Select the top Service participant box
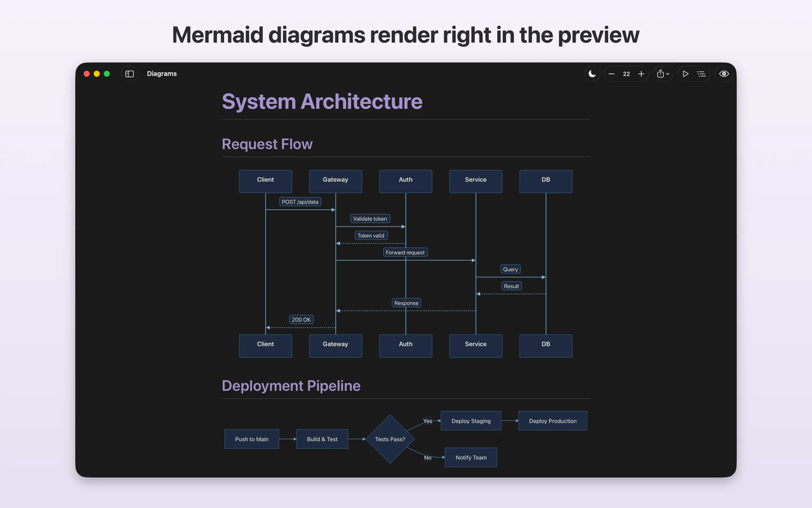 point(476,181)
